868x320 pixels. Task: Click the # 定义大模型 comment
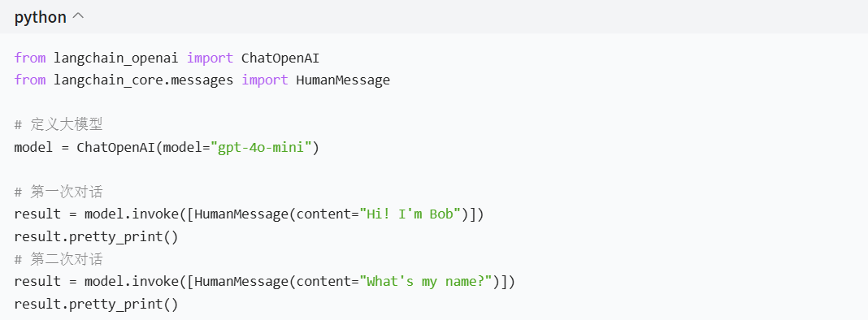click(x=59, y=124)
